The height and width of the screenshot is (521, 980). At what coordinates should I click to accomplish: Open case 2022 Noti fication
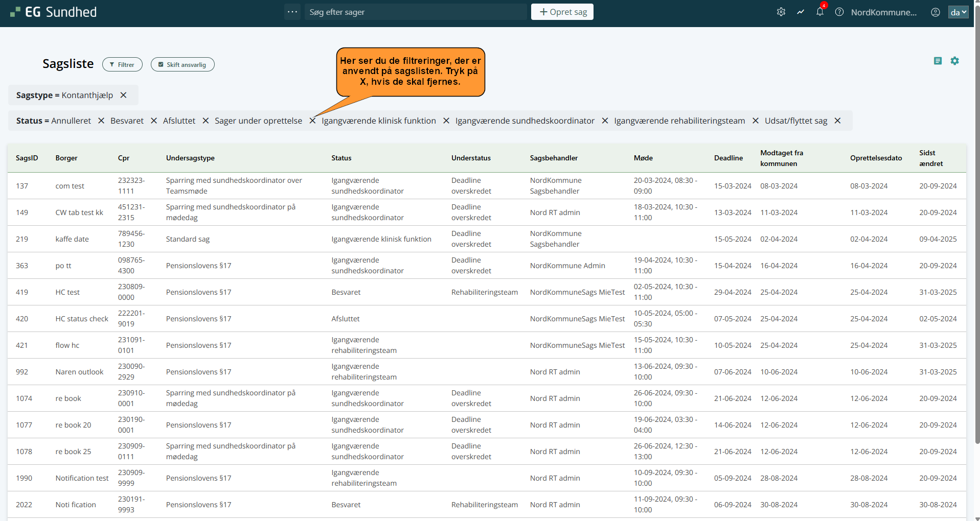487,505
